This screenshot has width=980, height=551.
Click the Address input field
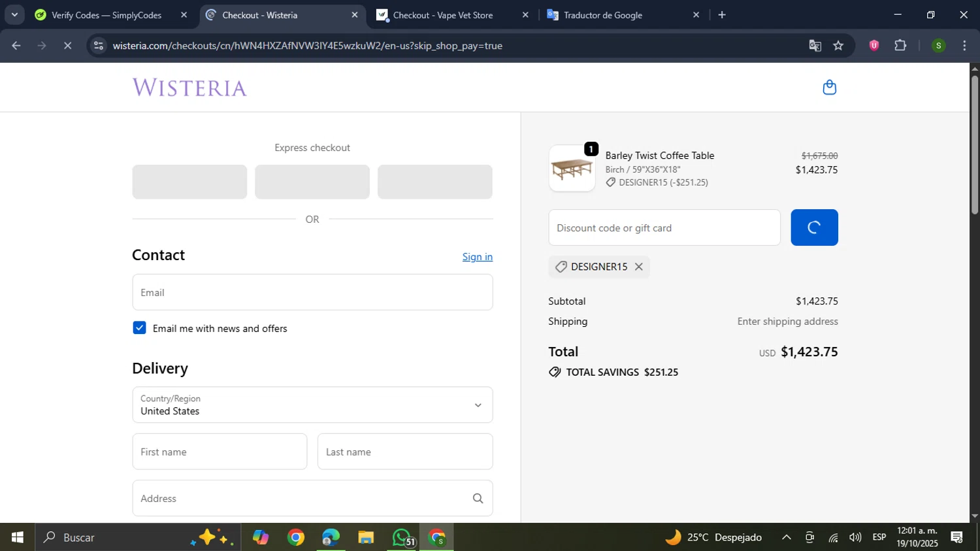tap(312, 498)
